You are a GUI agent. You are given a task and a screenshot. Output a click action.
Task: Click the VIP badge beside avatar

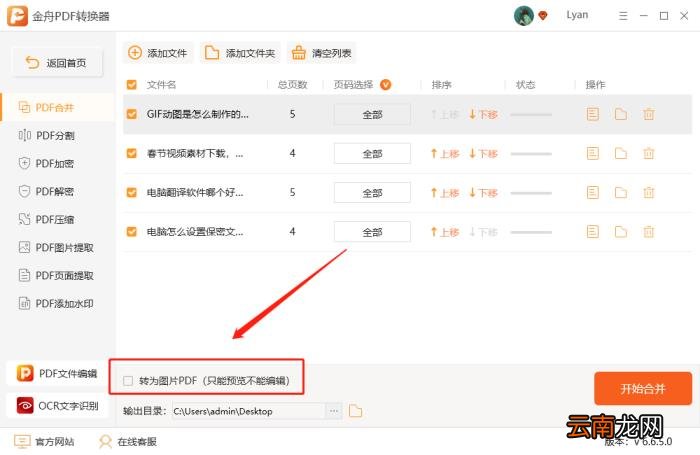(543, 16)
